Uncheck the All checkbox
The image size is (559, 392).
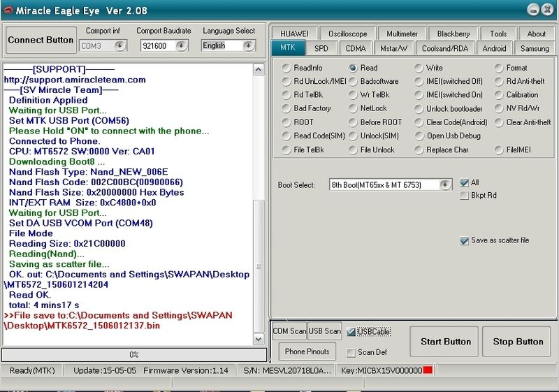464,183
